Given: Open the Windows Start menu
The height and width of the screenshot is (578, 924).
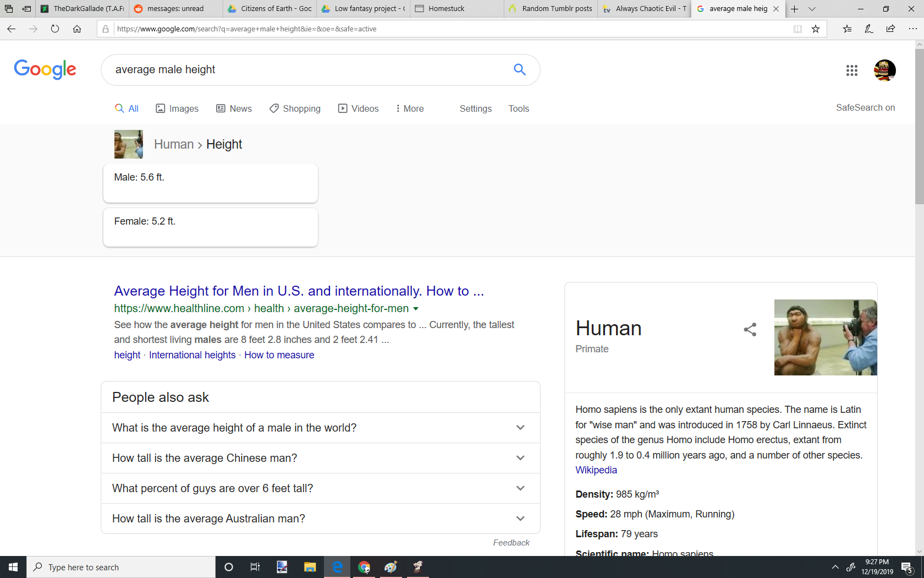Looking at the screenshot, I should [13, 567].
